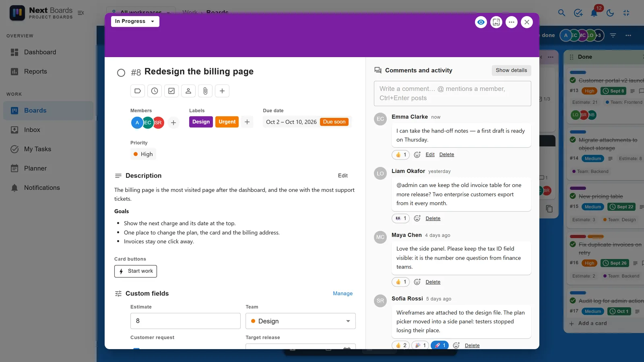The image size is (644, 362).
Task: Add a checklist using the checkbox icon
Action: pyautogui.click(x=171, y=91)
